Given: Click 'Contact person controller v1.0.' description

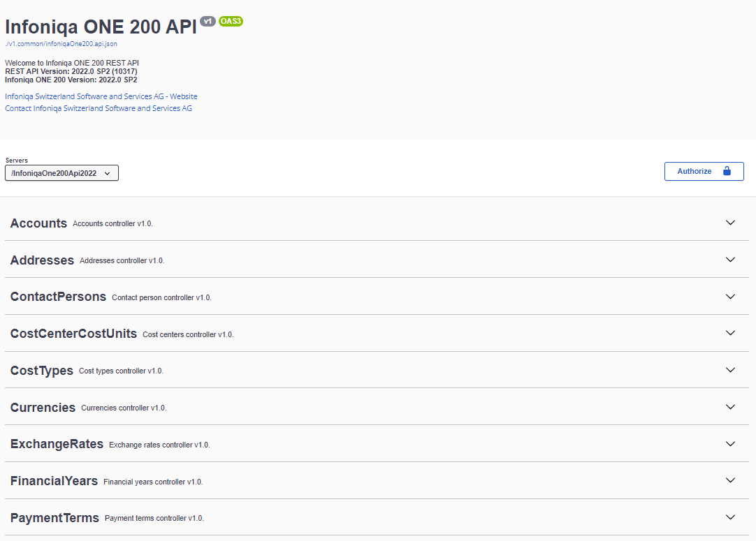Looking at the screenshot, I should 161,297.
